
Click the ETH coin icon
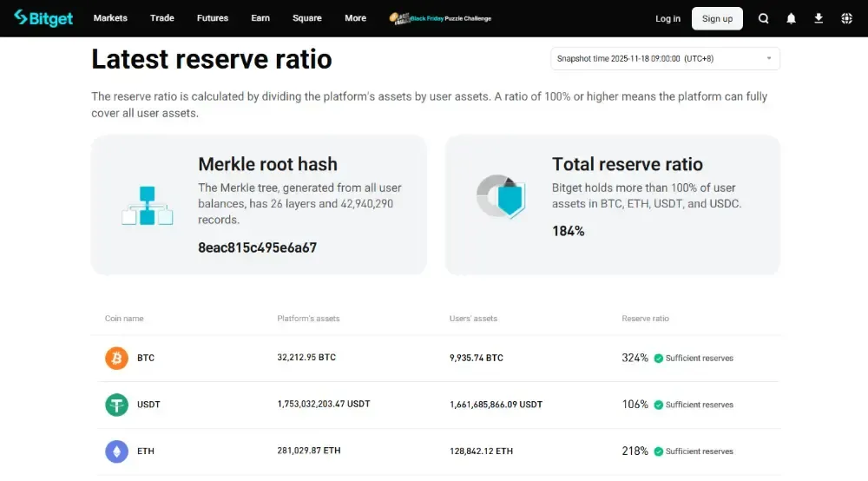point(116,451)
